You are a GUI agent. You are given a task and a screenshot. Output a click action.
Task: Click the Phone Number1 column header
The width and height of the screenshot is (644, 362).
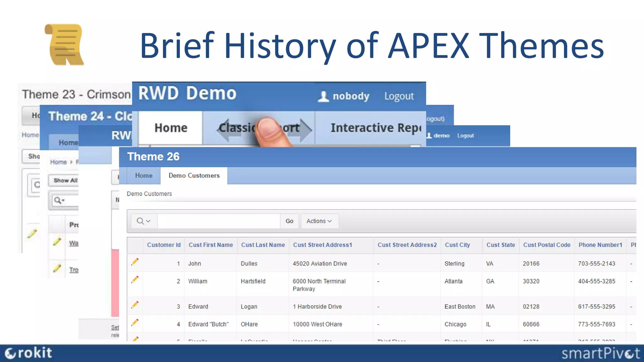coord(601,245)
